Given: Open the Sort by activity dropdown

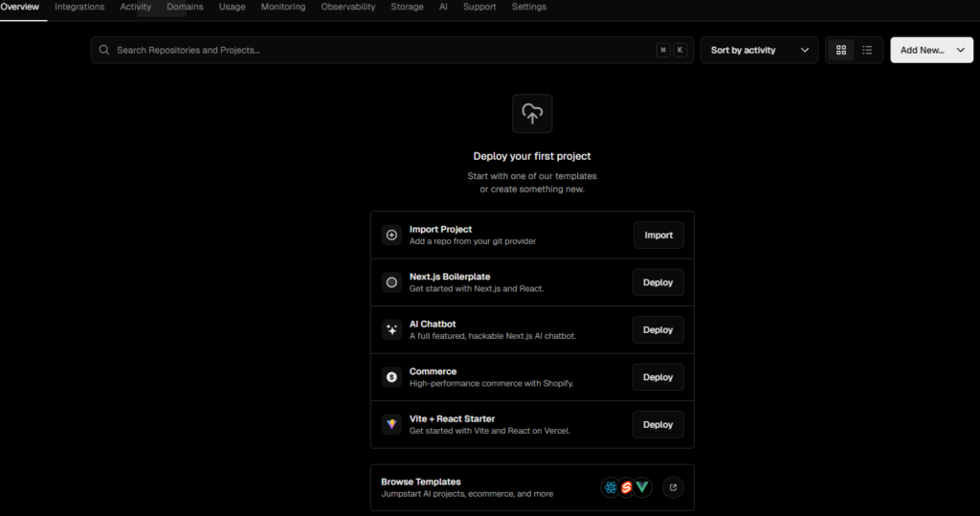Looking at the screenshot, I should (759, 50).
